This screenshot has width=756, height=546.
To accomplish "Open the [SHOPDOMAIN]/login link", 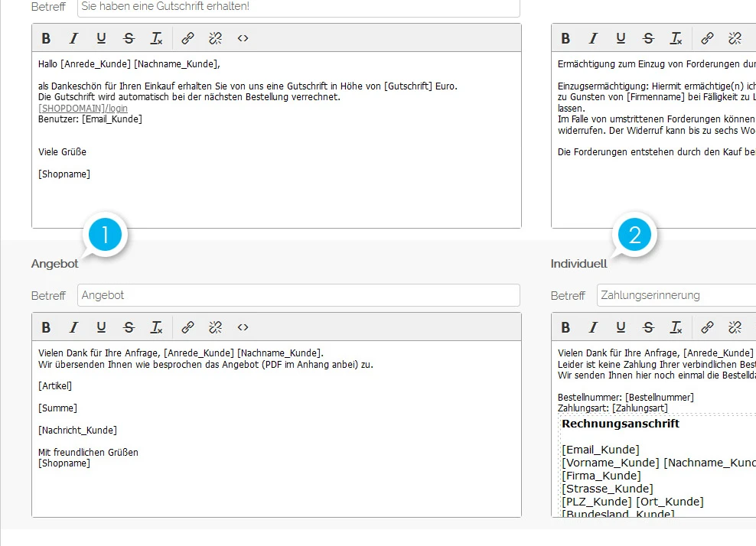I will click(83, 108).
